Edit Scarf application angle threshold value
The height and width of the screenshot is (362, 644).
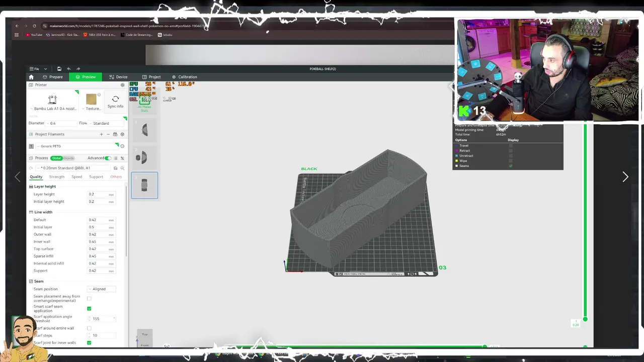pos(102,319)
